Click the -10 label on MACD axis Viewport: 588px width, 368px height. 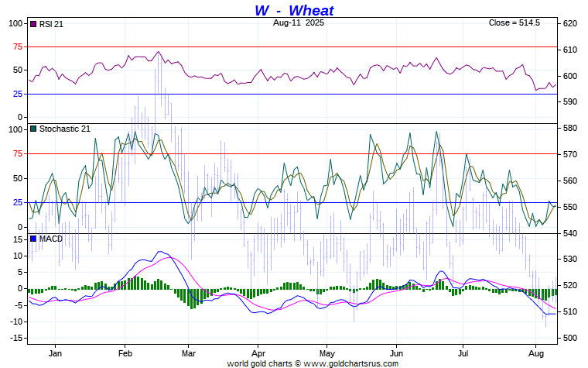point(16,322)
